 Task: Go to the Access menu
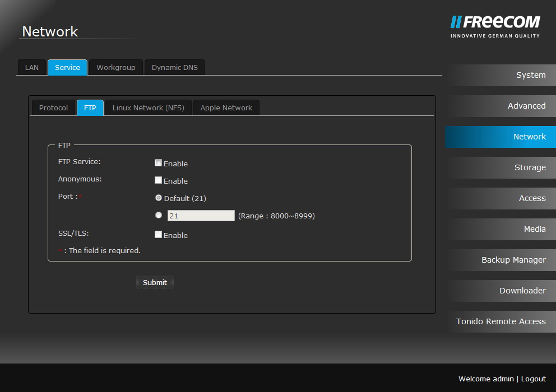tap(501, 198)
